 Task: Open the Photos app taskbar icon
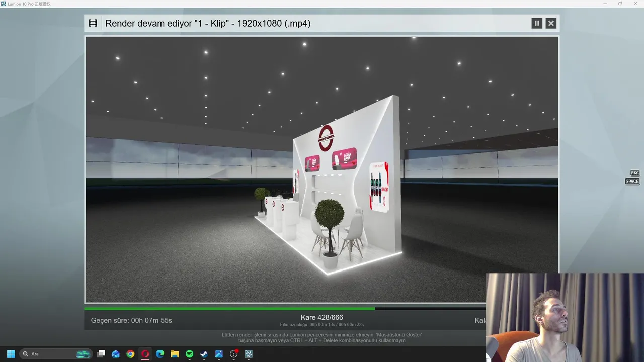click(x=219, y=354)
